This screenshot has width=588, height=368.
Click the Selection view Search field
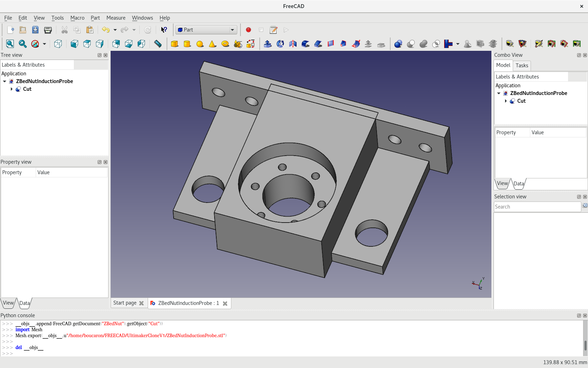[x=537, y=207]
